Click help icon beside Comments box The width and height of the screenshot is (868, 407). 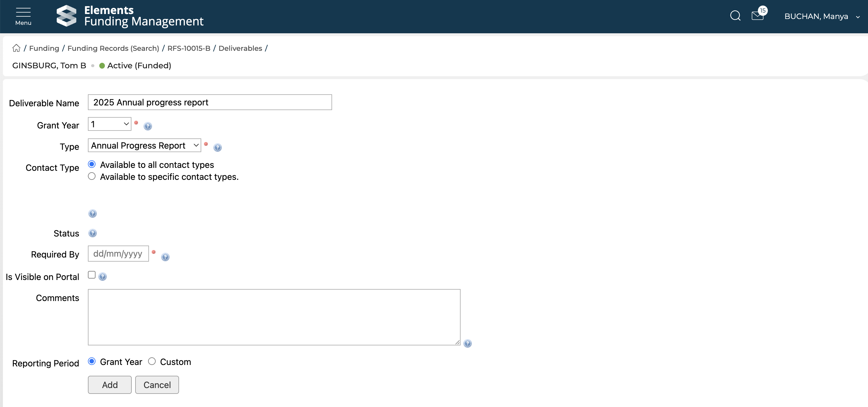[x=467, y=343]
